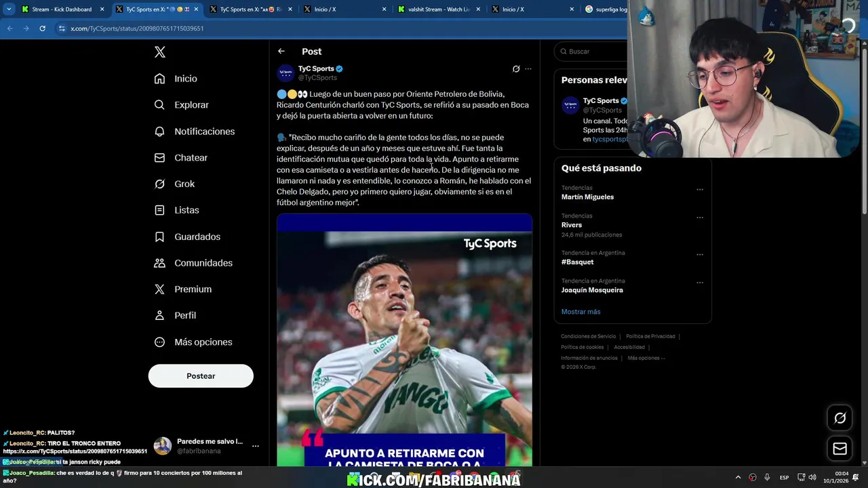Open options for Martín Migueles trend
This screenshot has height=488, width=868.
click(x=700, y=190)
